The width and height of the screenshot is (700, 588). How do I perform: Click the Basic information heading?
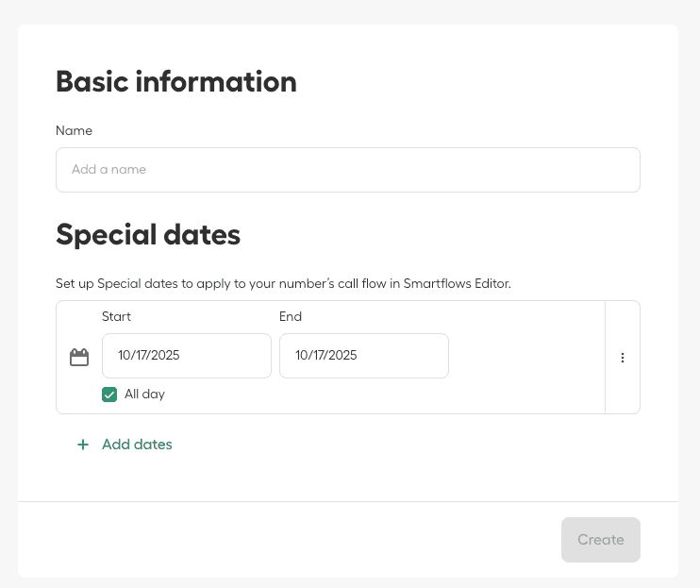[x=176, y=82]
